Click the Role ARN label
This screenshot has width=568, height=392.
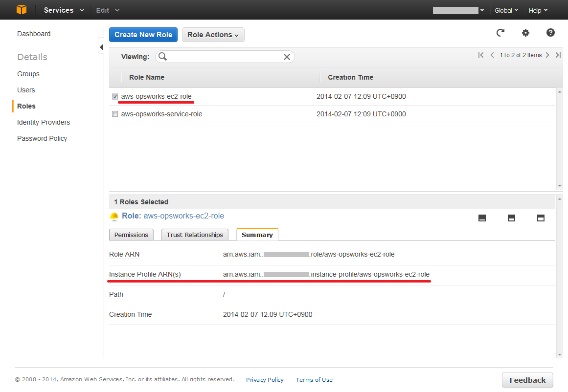[124, 255]
